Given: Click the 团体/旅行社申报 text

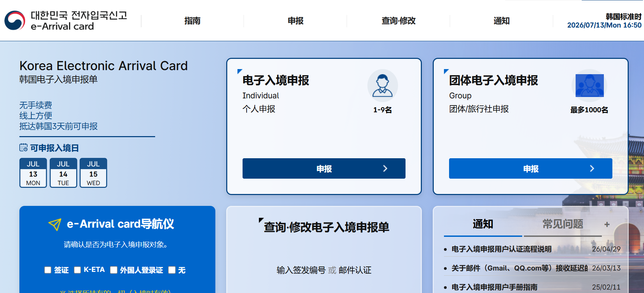Looking at the screenshot, I should pyautogui.click(x=479, y=109).
